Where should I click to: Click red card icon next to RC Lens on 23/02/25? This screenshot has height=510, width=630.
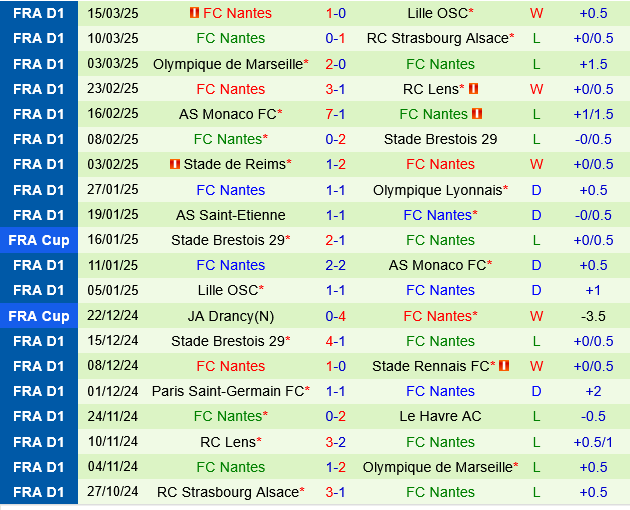pyautogui.click(x=473, y=88)
